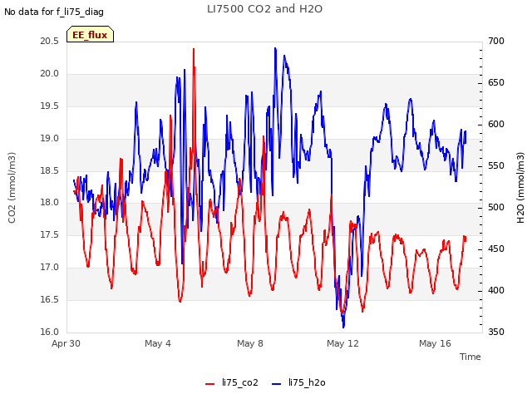The width and height of the screenshot is (532, 399).
Task: Click the lowest blue H2O dip near 355
Action: coord(343,327)
